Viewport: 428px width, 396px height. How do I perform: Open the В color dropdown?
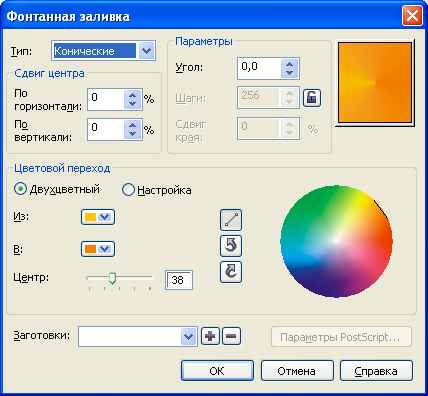[98, 249]
